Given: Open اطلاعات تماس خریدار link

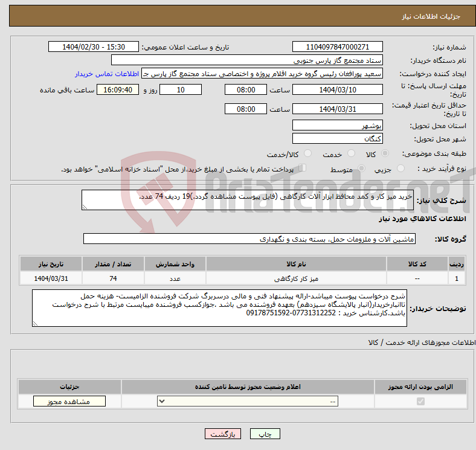Looking at the screenshot, I should pyautogui.click(x=107, y=74).
